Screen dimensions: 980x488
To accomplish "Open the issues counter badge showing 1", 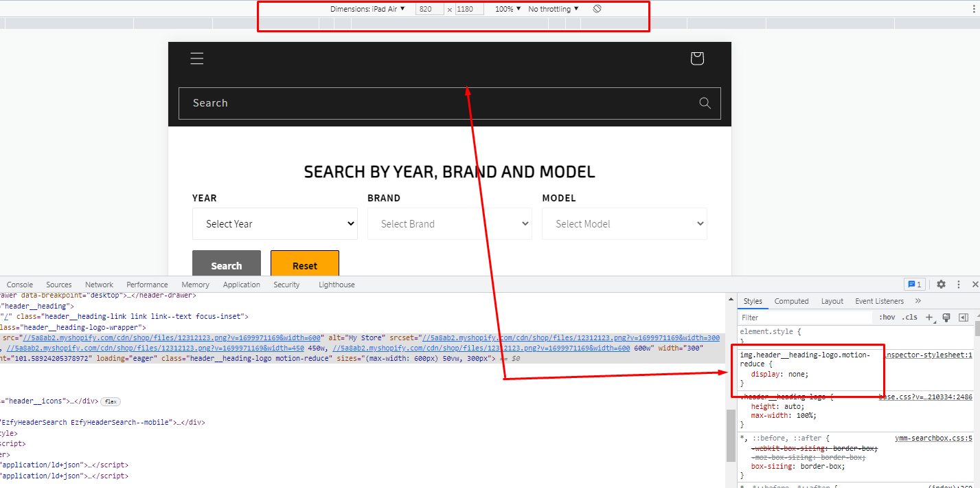I will coord(915,285).
